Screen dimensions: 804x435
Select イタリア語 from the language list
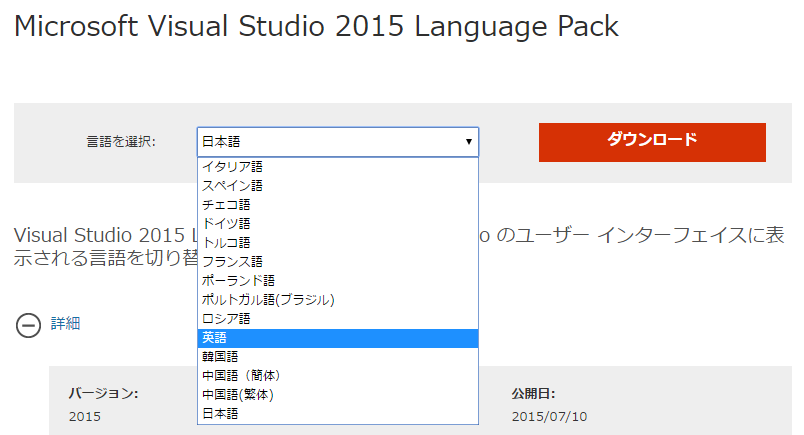click(337, 167)
